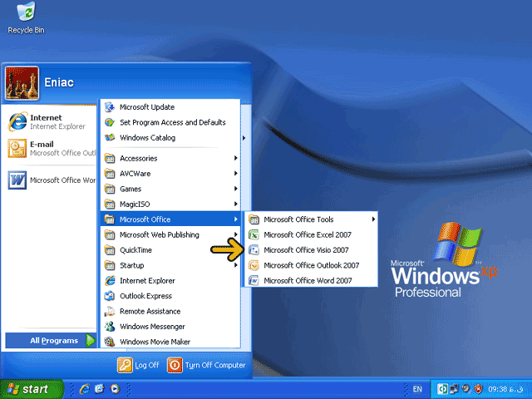Click the Internet Explorer quick launch icon
Viewport: 532px width, 399px height.
pos(84,389)
